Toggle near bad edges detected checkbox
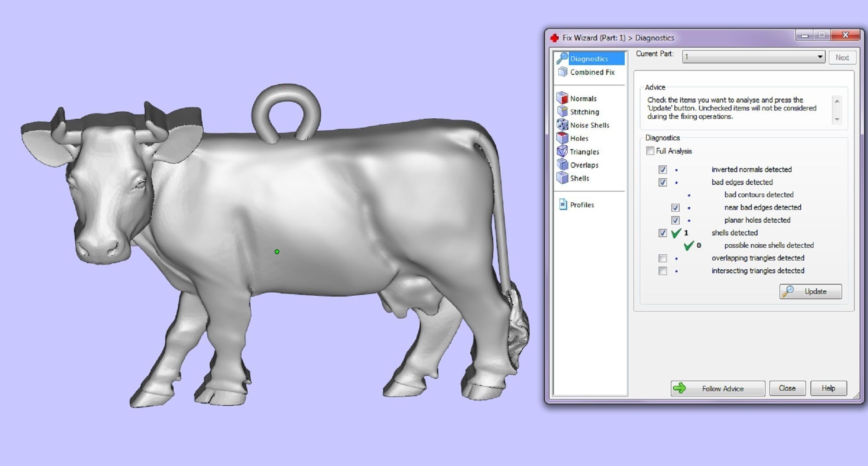This screenshot has width=868, height=466. (x=675, y=207)
